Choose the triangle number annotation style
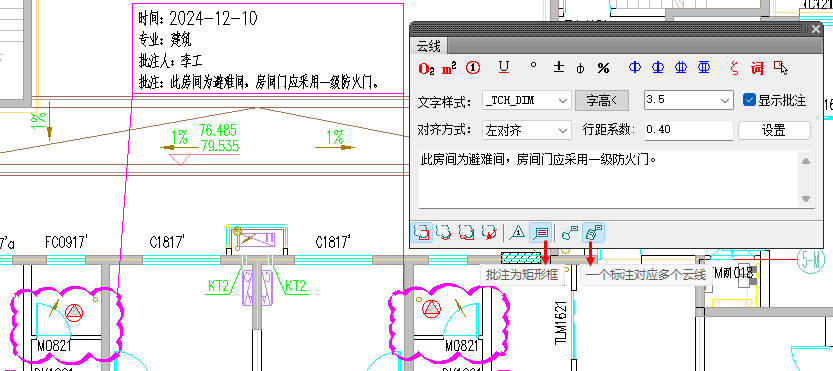This screenshot has height=371, width=833. 517,233
